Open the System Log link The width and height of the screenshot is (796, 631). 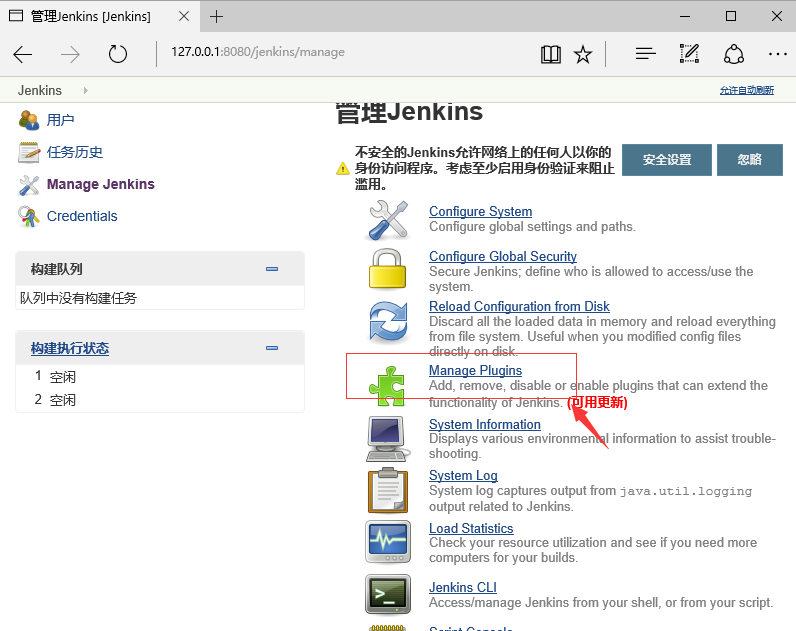[x=463, y=476]
